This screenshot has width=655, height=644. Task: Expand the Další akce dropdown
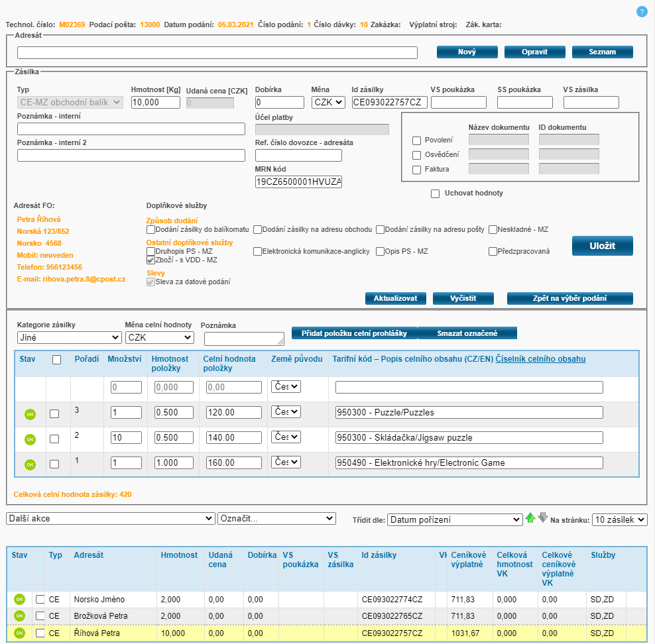coord(111,518)
